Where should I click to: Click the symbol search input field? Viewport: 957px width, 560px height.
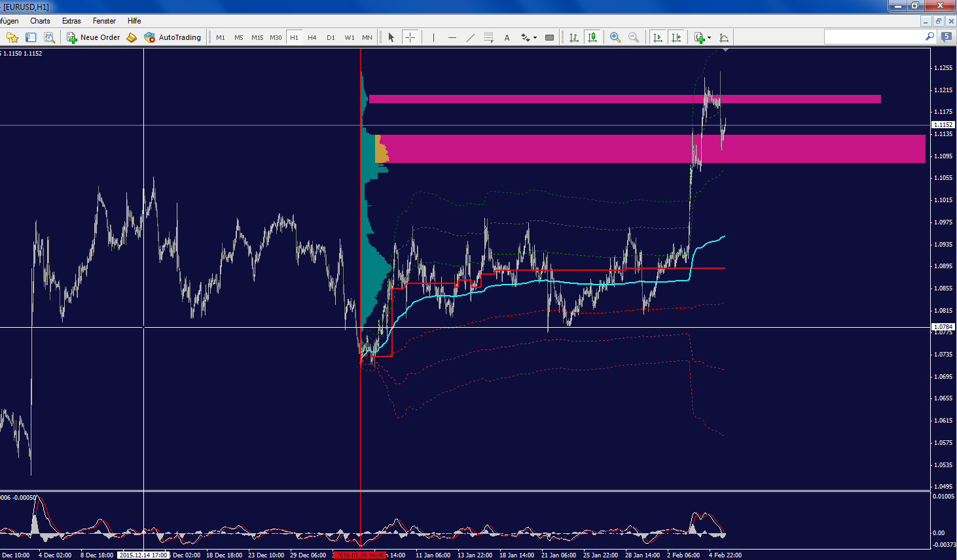tap(877, 37)
